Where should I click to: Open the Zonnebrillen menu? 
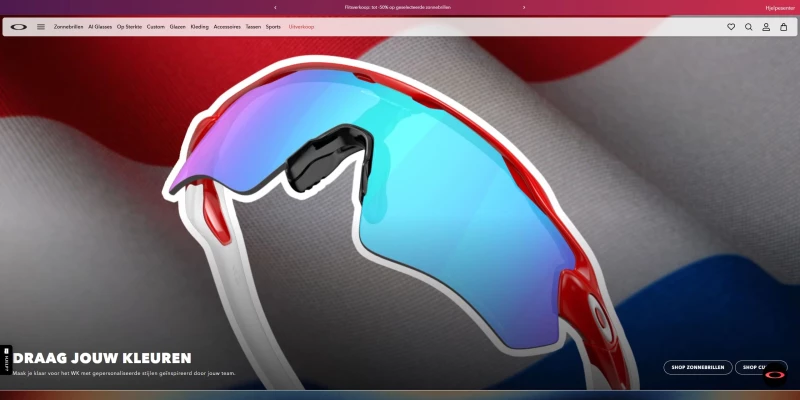[68, 27]
